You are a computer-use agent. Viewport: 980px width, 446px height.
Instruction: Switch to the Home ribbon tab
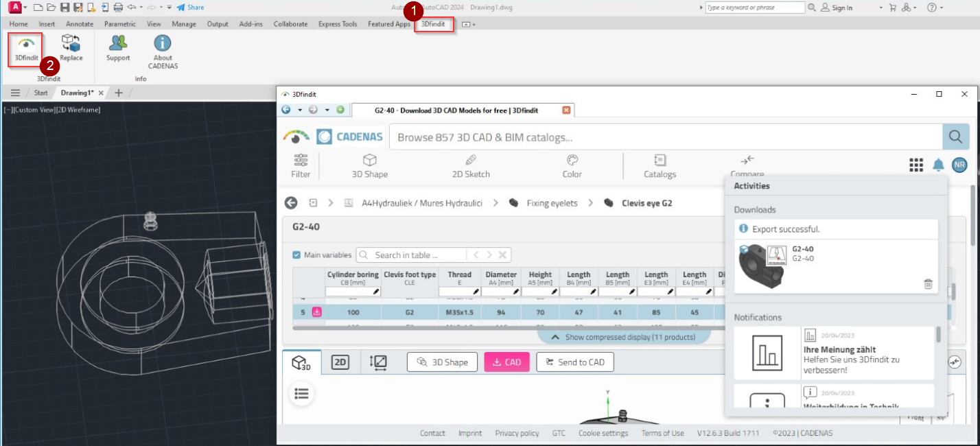pos(19,24)
